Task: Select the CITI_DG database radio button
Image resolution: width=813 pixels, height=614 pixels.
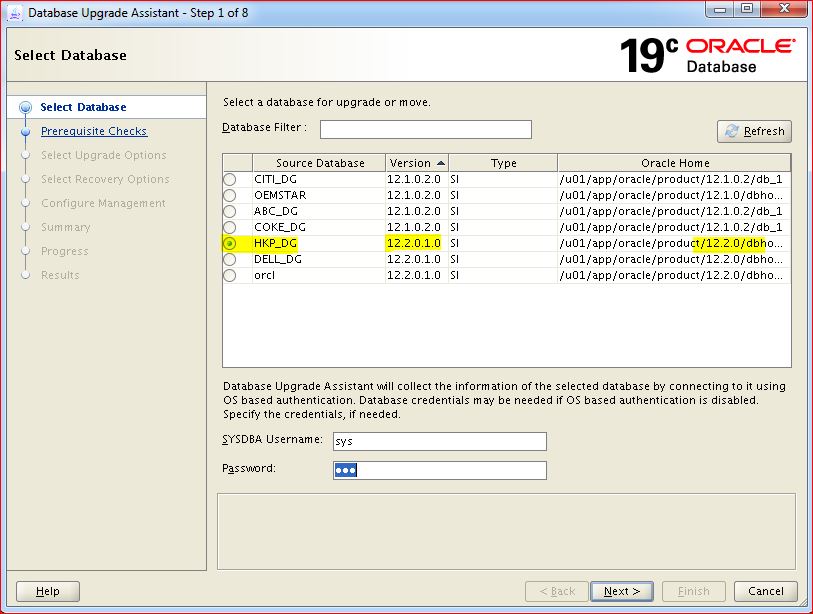Action: (230, 179)
